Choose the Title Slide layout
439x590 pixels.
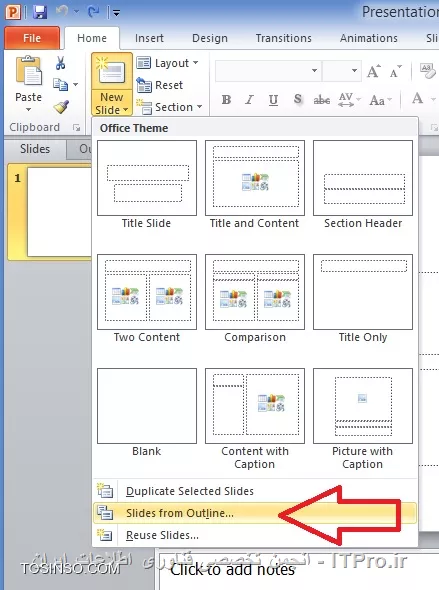point(147,185)
